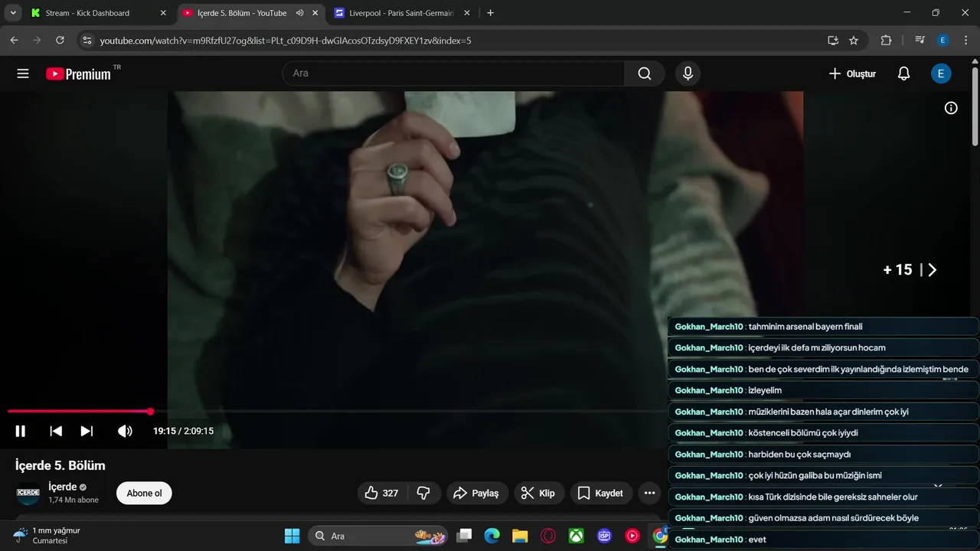Open the Chrome profile E avatar
Image resolution: width=980 pixels, height=551 pixels.
tap(943, 41)
